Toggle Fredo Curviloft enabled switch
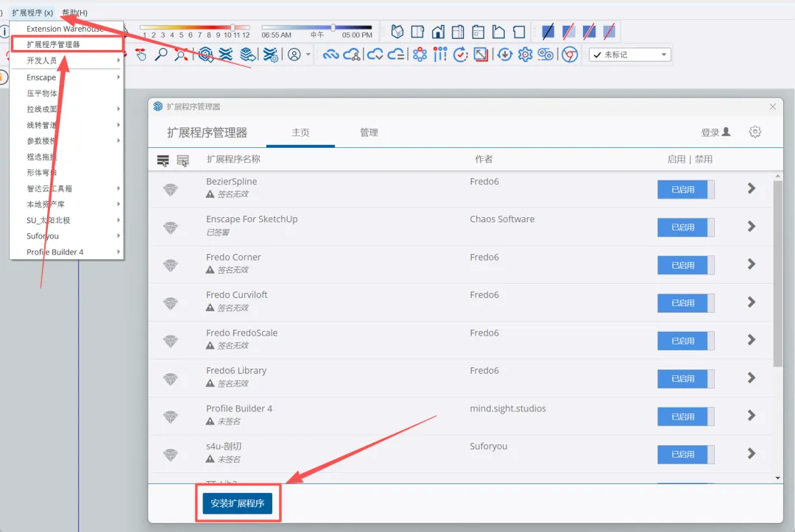795x532 pixels. 685,303
